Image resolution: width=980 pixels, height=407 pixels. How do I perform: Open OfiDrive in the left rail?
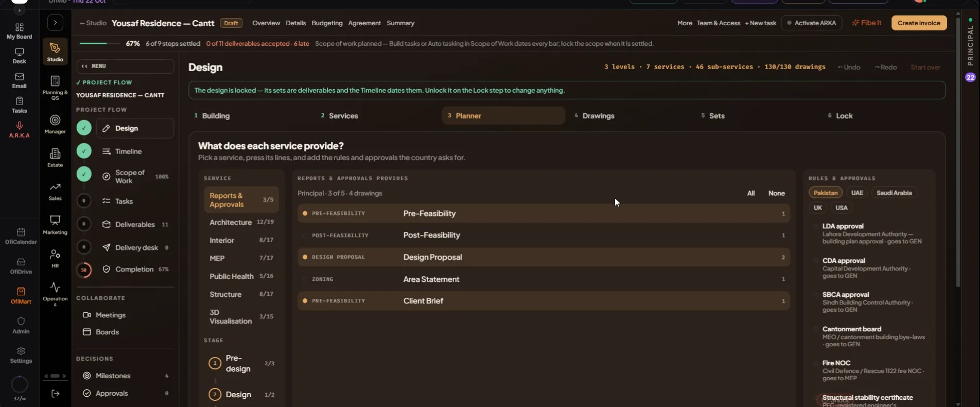21,266
